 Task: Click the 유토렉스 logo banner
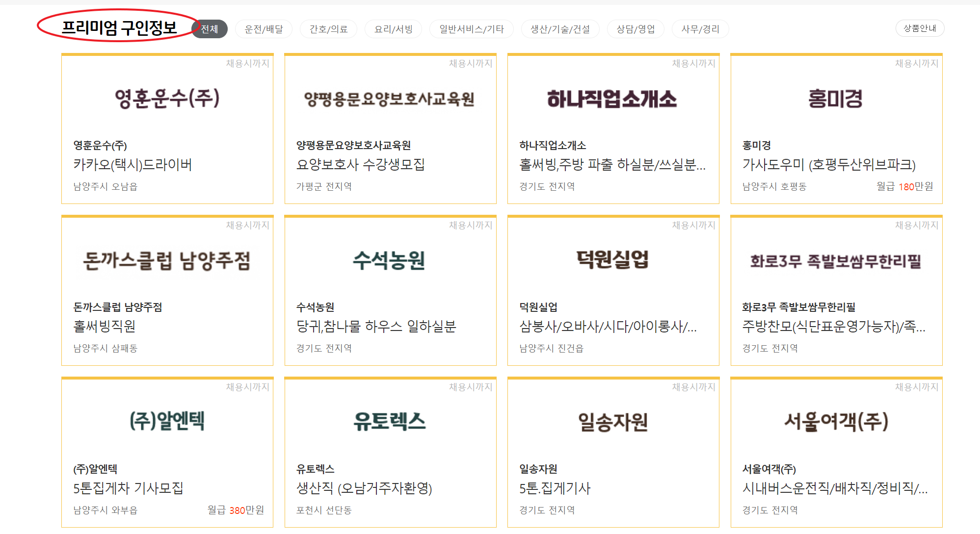[x=390, y=422]
